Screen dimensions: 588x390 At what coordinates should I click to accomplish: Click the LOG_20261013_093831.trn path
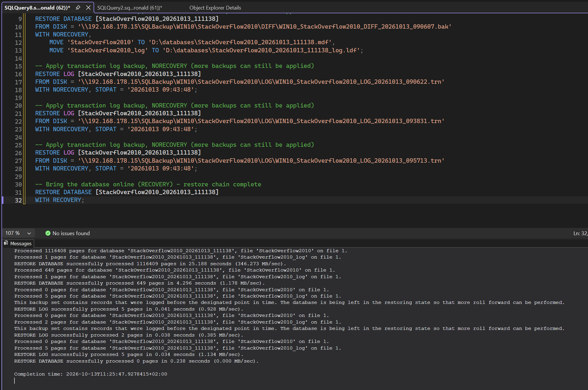(261, 121)
